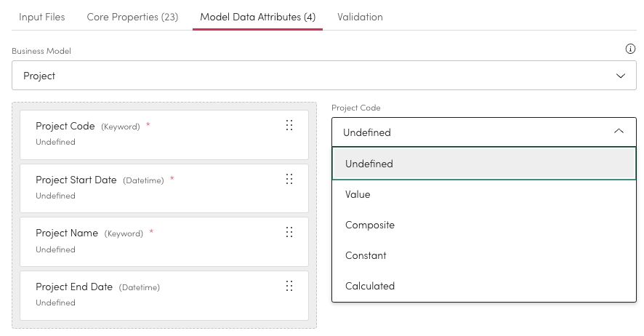This screenshot has width=644, height=336.
Task: Expand the Business Model dropdown chevron
Action: pos(620,76)
